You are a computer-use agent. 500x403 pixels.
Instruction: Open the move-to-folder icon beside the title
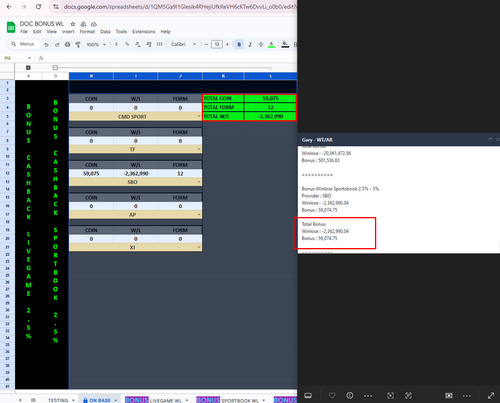click(83, 24)
